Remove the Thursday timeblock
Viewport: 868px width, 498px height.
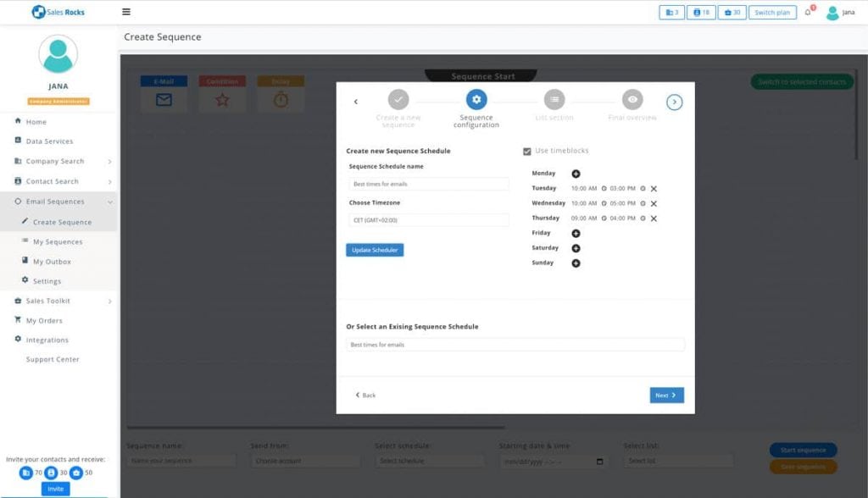point(654,219)
